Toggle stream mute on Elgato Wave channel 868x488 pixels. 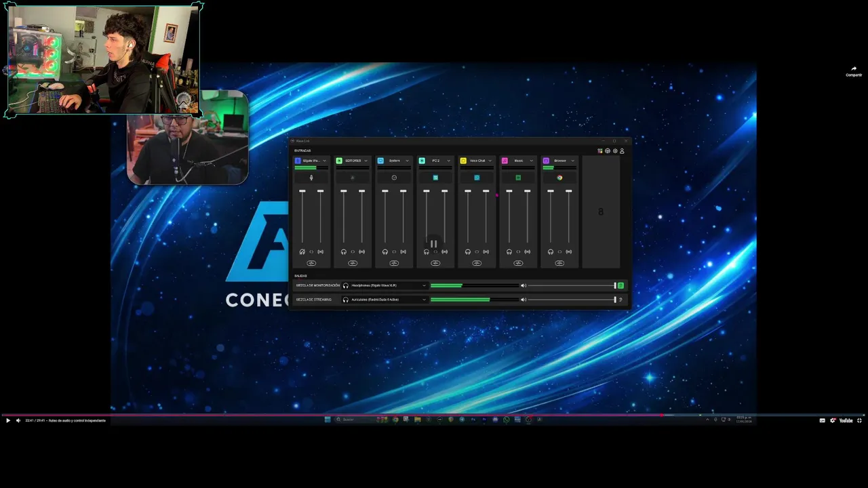[320, 251]
